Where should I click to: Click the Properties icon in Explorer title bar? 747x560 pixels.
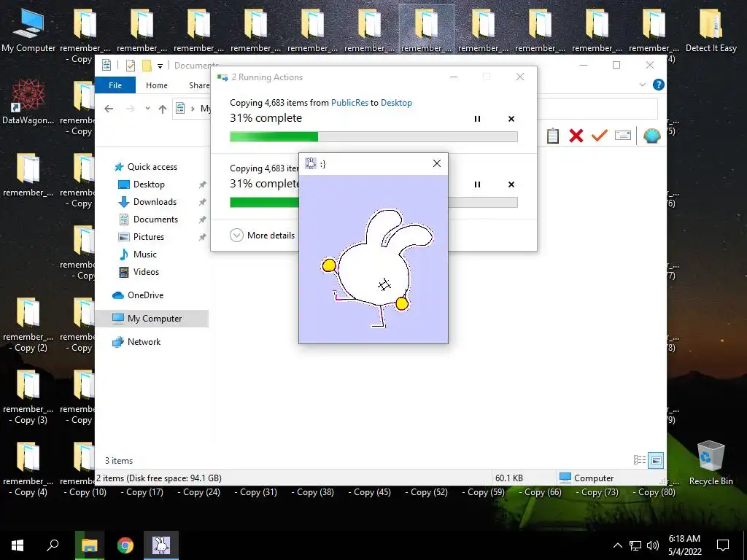coord(130,65)
